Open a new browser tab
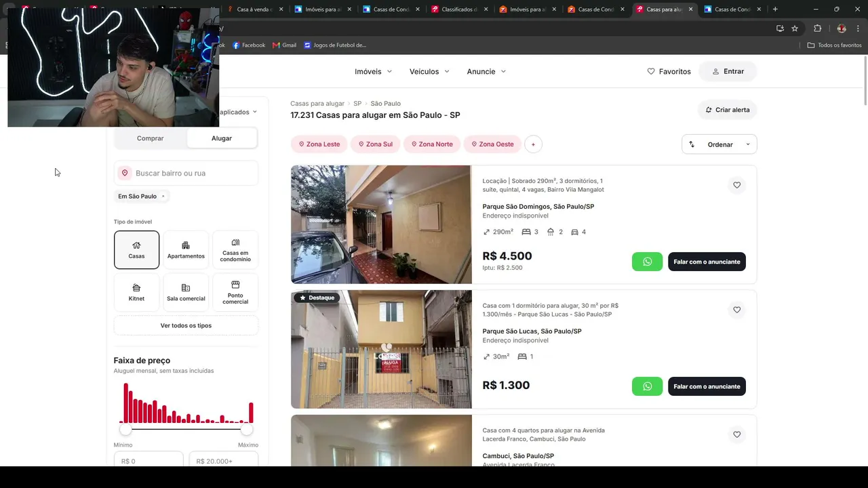 [x=775, y=9]
